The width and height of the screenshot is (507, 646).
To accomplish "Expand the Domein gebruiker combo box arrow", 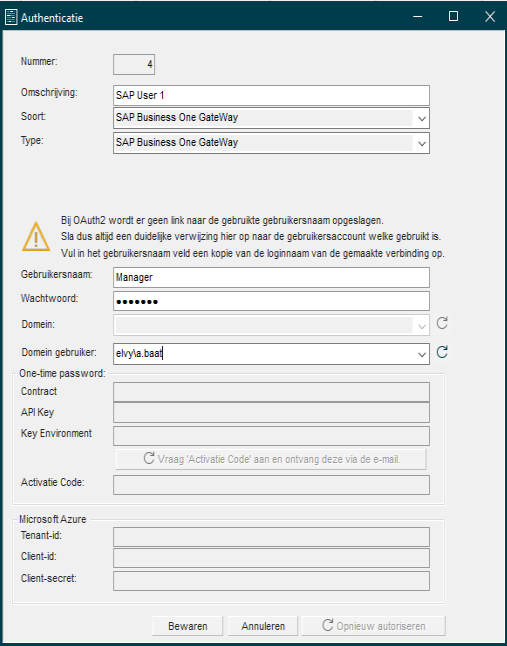I will [x=421, y=354].
